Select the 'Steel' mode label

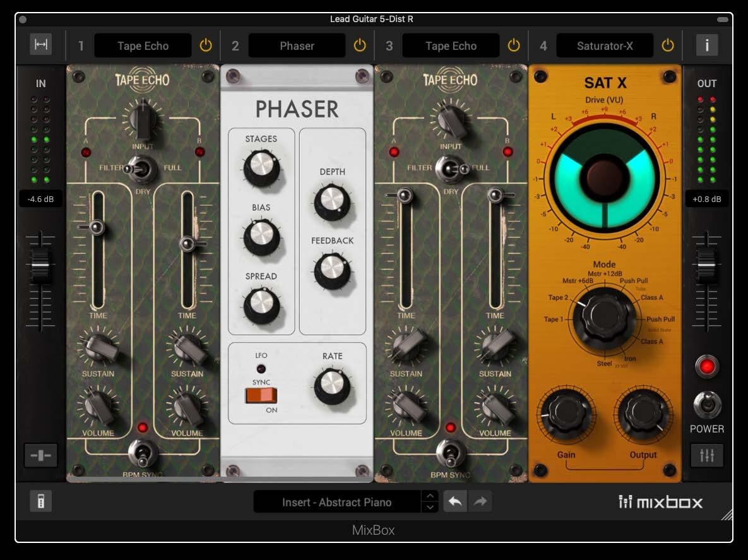[x=605, y=364]
